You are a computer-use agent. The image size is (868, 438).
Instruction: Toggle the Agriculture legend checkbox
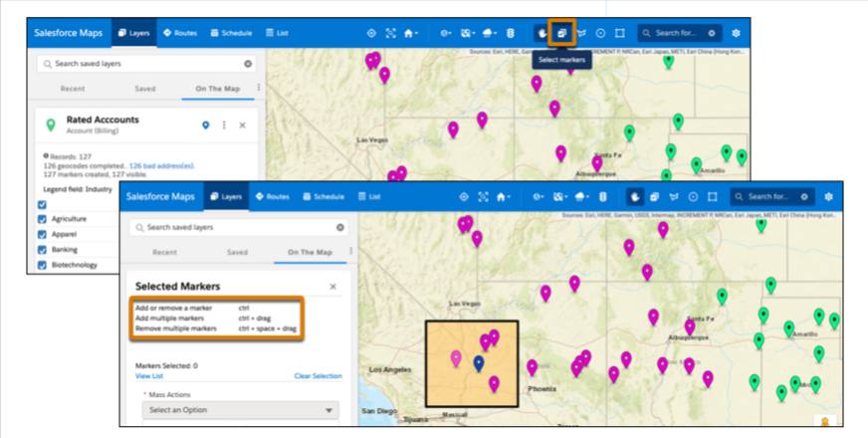pos(42,219)
